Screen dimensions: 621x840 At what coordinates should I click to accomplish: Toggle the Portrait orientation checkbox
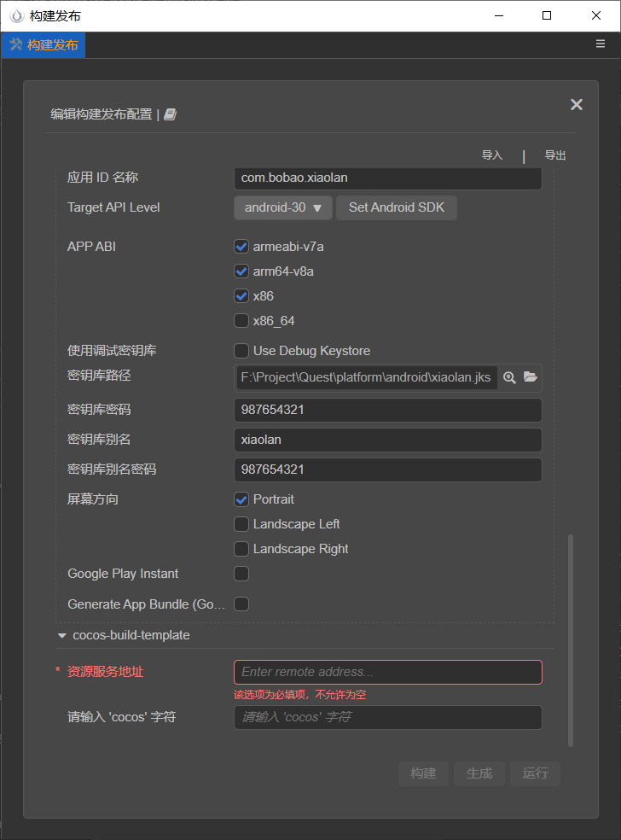point(241,499)
